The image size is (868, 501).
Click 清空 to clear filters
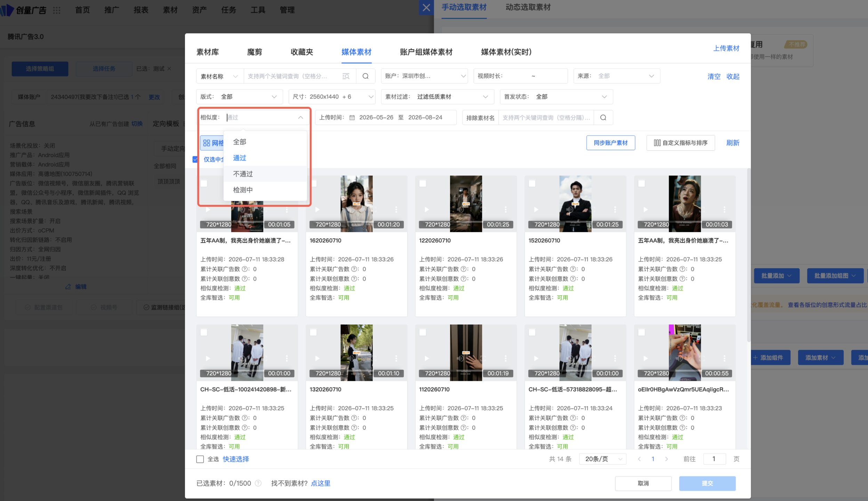[x=714, y=76]
